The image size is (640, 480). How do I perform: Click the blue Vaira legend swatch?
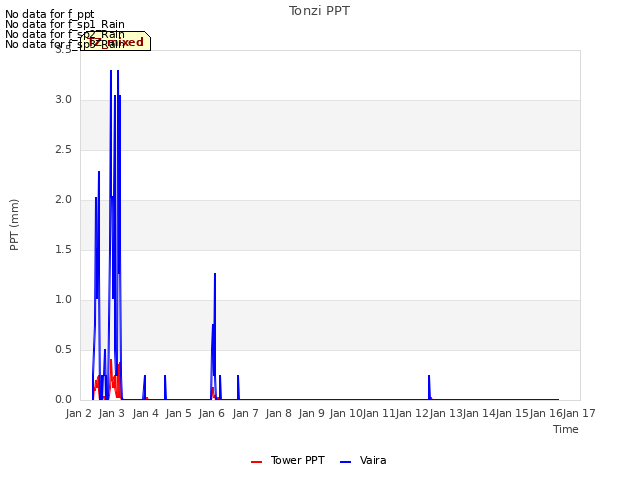[345, 462]
